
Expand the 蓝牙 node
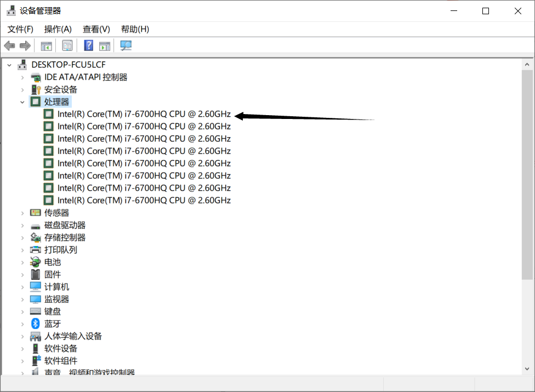[22, 324]
